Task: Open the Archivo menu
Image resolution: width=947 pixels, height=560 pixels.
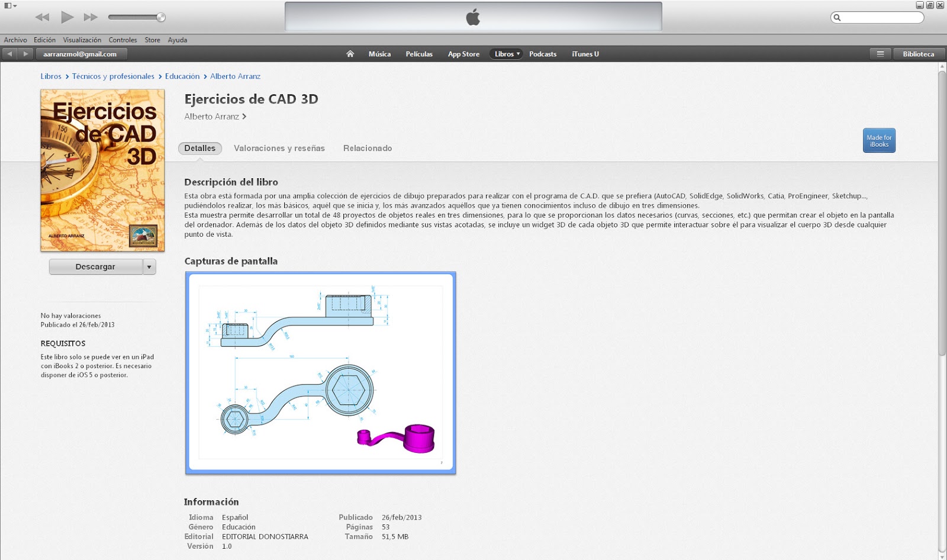Action: pos(15,40)
